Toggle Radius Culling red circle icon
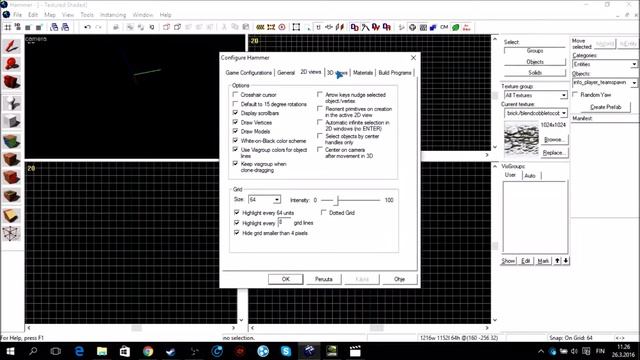Viewport: 640px width, 360px height. (x=282, y=27)
